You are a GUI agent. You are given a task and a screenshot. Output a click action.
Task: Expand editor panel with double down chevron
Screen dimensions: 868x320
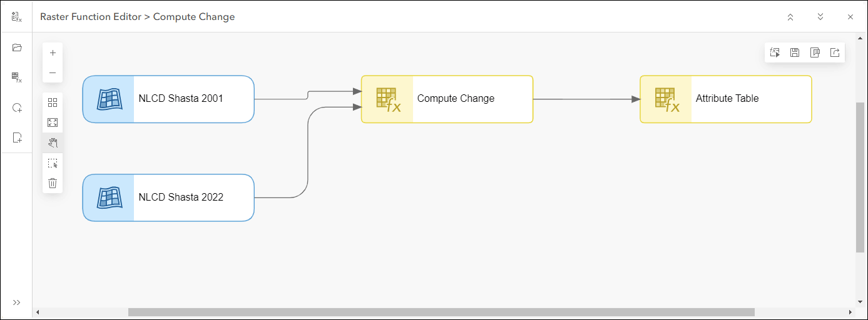coord(820,17)
